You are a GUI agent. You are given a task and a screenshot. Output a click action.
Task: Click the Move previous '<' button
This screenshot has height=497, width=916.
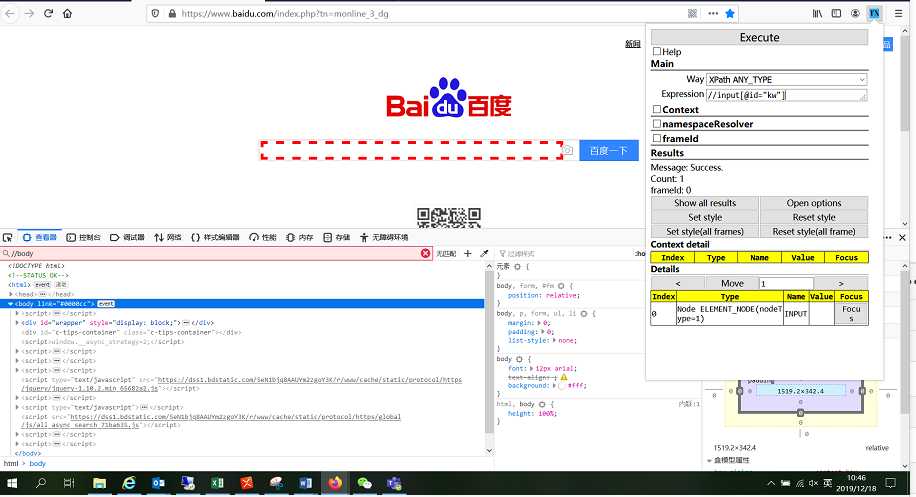coord(678,283)
